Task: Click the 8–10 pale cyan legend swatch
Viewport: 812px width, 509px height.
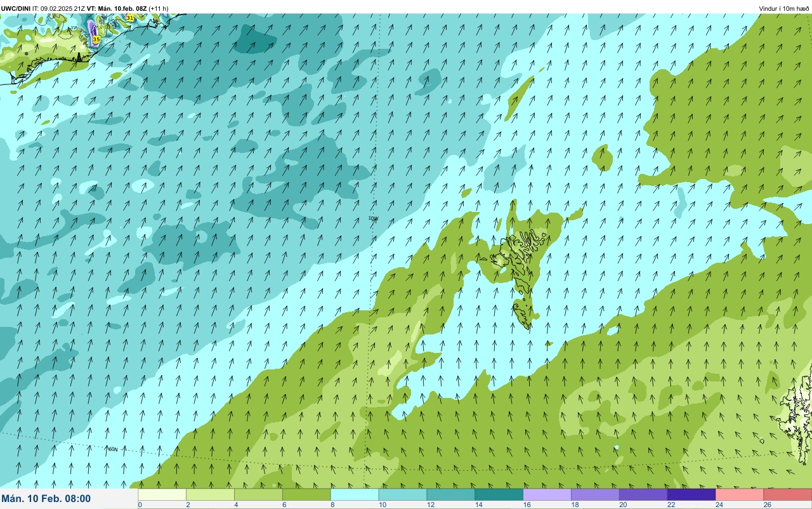Action: [x=355, y=494]
